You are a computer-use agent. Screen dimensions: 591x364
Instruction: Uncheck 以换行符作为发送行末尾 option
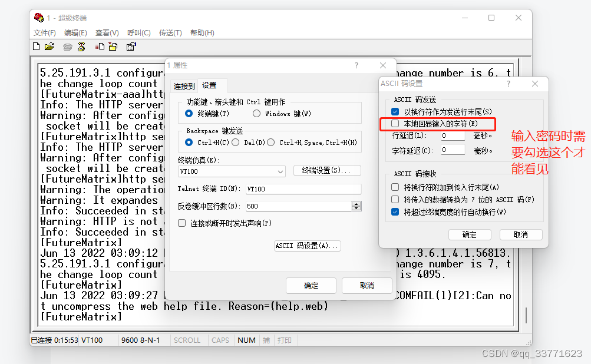(x=395, y=111)
